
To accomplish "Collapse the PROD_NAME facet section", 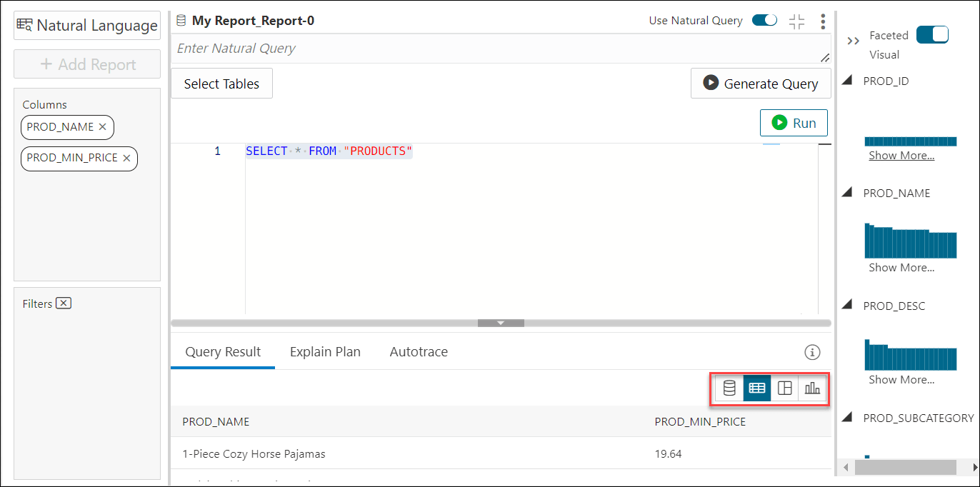I will [x=847, y=193].
